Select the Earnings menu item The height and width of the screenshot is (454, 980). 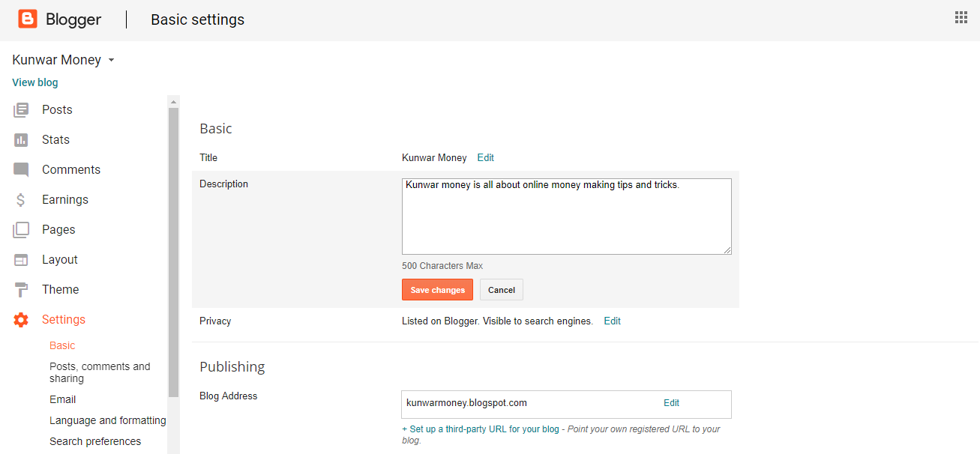pos(65,199)
